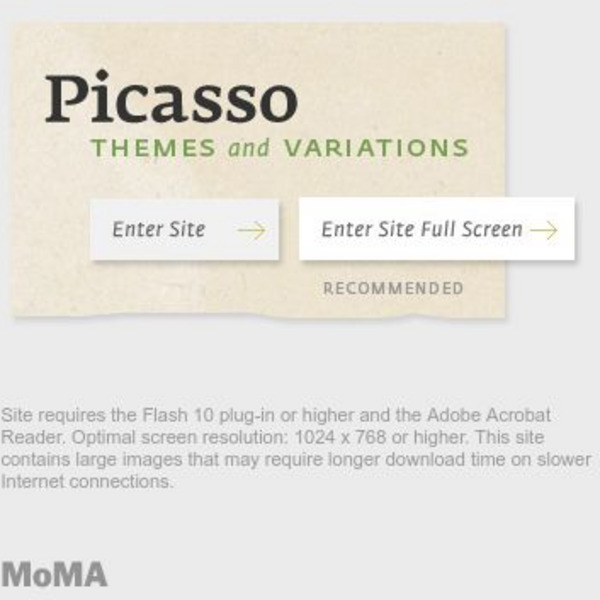Click the arrow icon beside Enter Site Full Screen
Viewport: 600px width, 600px height.
tap(544, 230)
